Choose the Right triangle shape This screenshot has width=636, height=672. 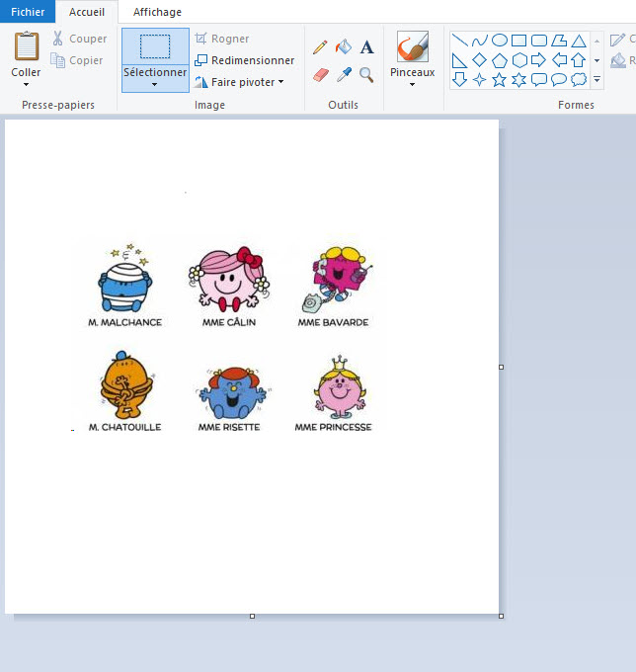click(x=459, y=60)
